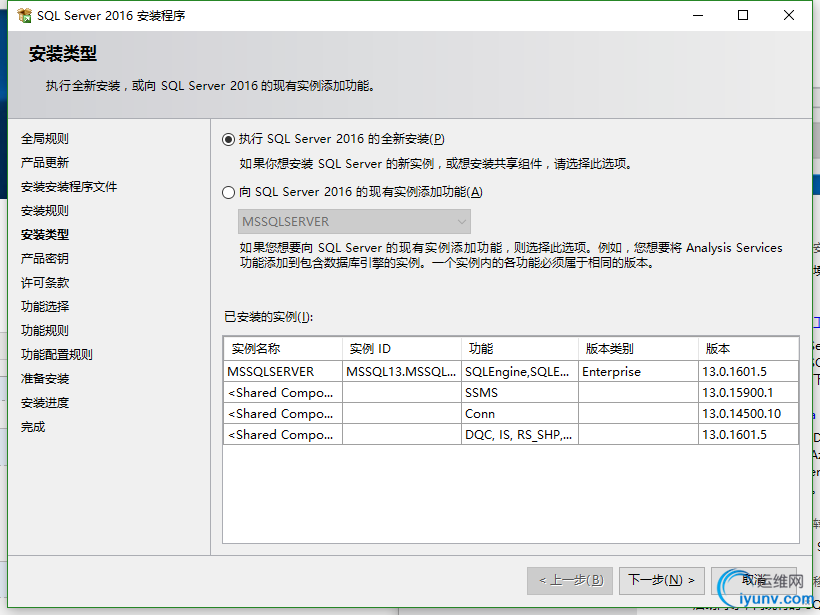Image resolution: width=820 pixels, height=615 pixels.
Task: Sort by the 实例 ID column header
Action: (402, 349)
